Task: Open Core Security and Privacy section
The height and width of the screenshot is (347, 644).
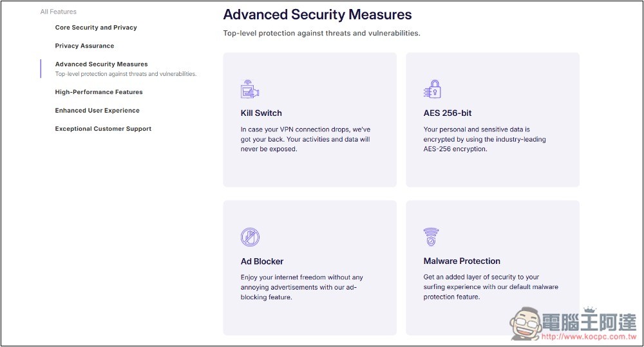Action: (96, 28)
